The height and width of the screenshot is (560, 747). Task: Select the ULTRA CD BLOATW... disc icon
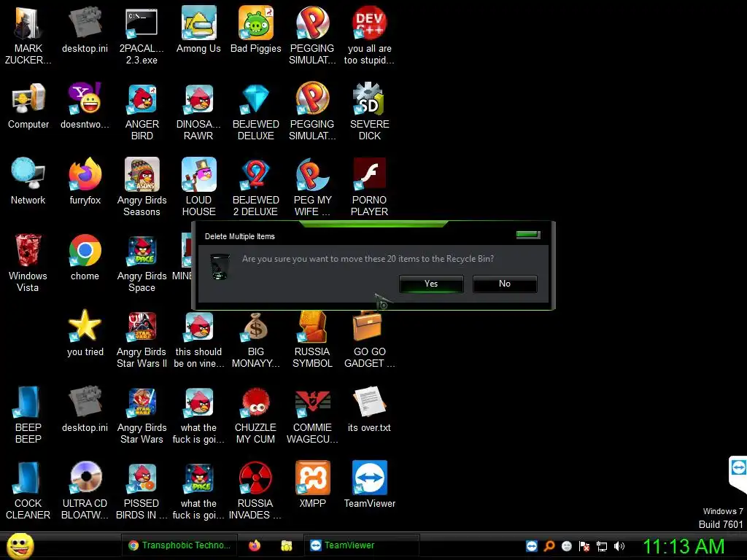click(85, 491)
